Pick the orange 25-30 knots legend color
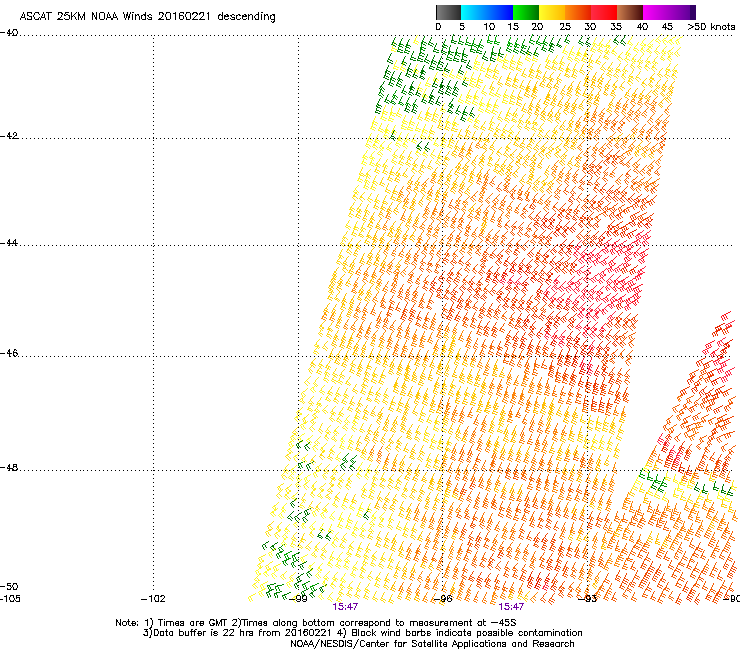Screen dimensions: 740x650 click(578, 12)
